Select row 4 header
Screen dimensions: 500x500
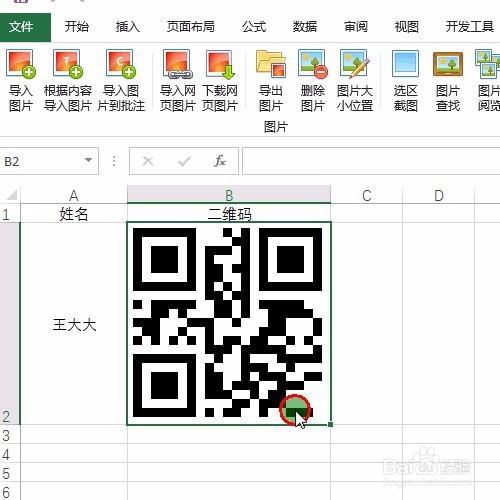point(10,454)
